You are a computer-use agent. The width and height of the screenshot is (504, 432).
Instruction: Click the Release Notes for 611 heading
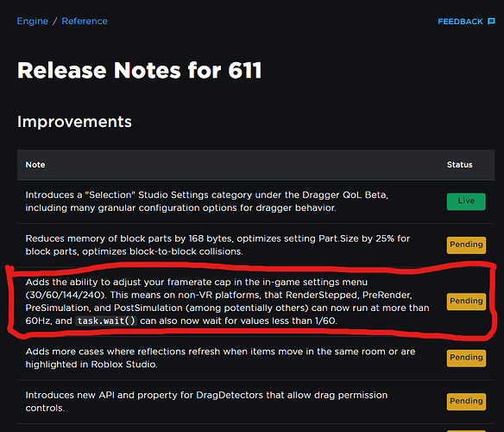point(140,70)
